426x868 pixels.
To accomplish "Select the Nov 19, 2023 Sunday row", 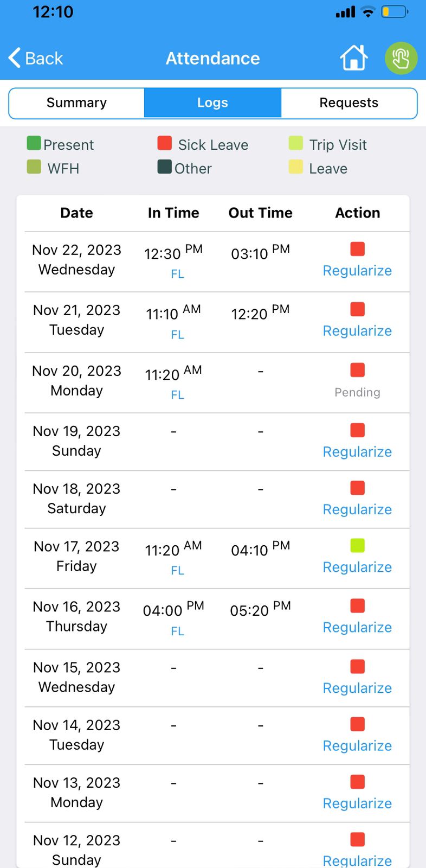I will (x=76, y=441).
